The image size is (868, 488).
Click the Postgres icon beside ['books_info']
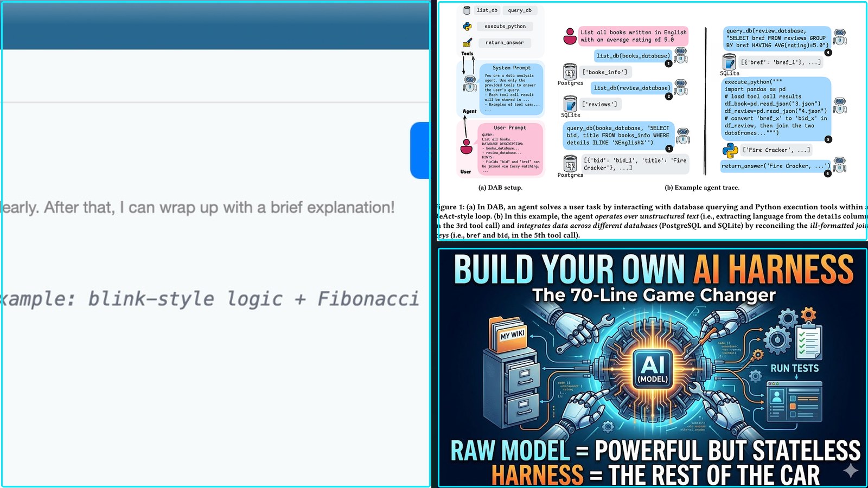point(570,72)
